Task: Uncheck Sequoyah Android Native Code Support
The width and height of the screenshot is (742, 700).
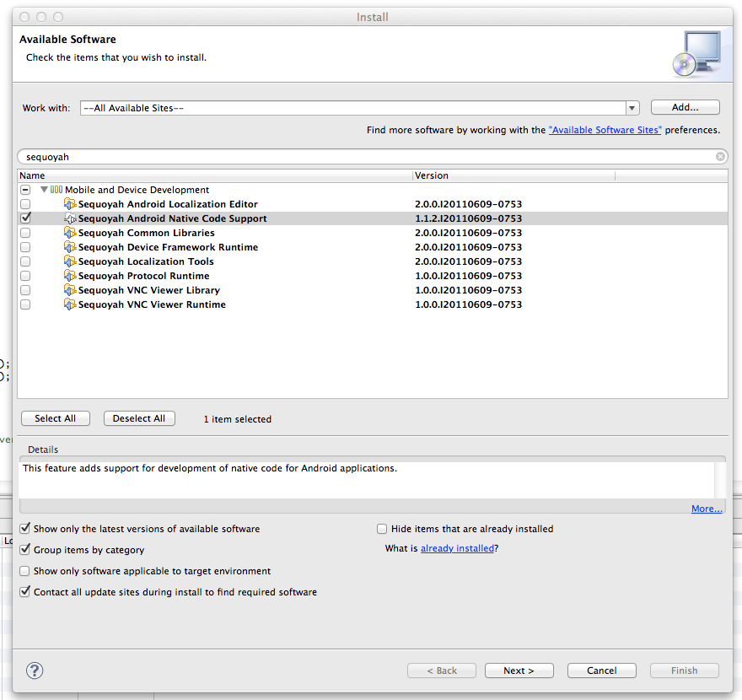Action: (25, 218)
